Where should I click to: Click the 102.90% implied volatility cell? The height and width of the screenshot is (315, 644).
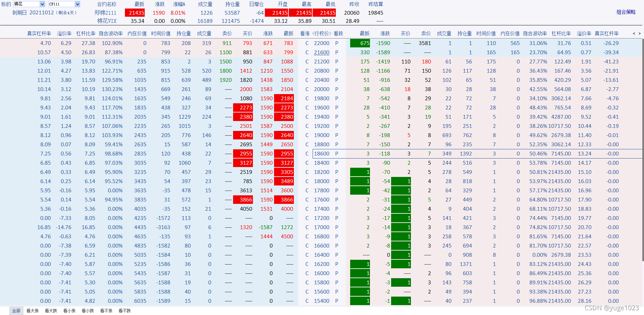[112, 43]
